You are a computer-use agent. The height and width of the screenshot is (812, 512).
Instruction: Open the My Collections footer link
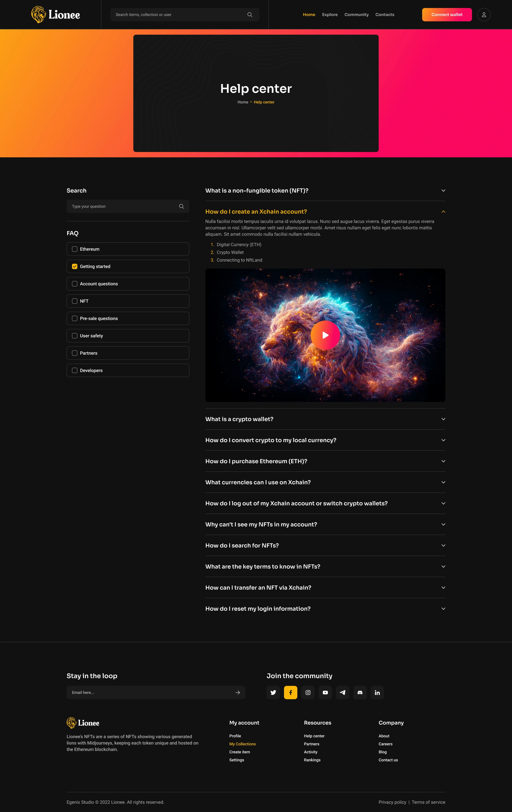tap(242, 744)
